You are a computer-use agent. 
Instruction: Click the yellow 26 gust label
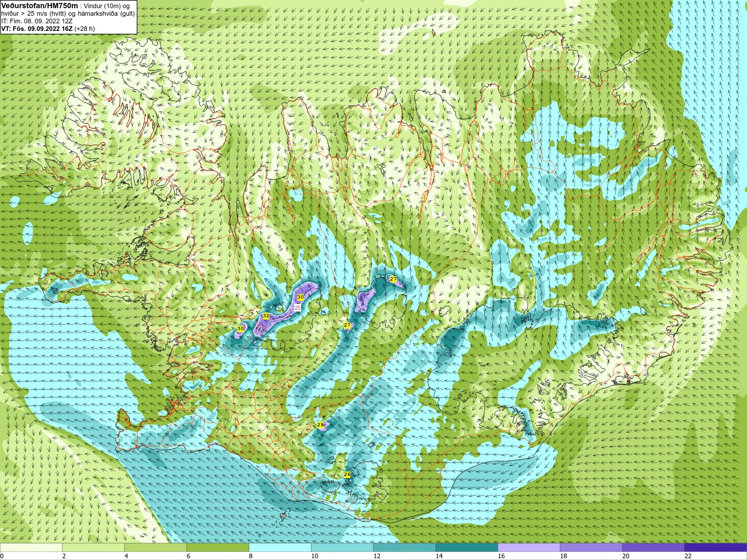pyautogui.click(x=347, y=475)
